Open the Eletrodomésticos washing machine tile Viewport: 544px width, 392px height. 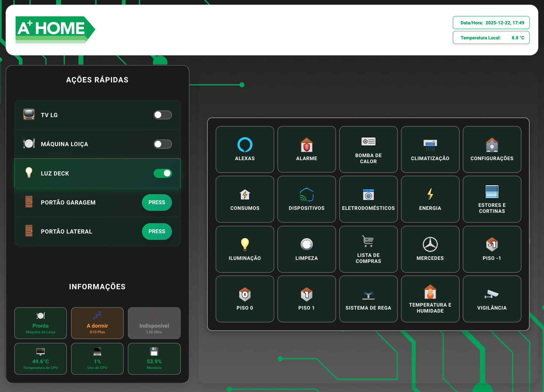[368, 199]
